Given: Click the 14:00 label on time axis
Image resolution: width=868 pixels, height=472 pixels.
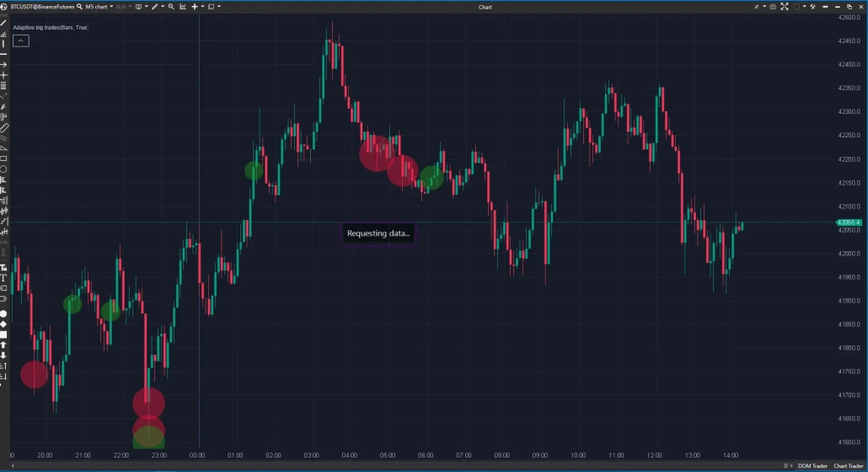Looking at the screenshot, I should (x=731, y=455).
